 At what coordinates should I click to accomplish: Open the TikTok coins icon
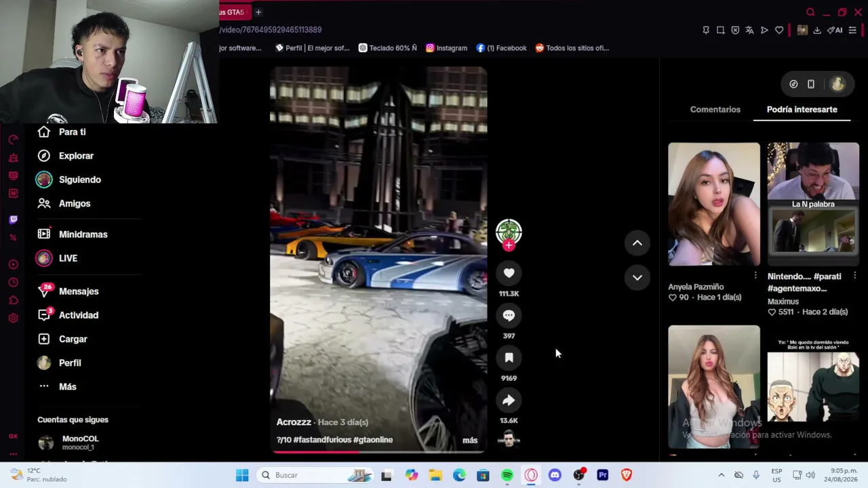click(793, 84)
